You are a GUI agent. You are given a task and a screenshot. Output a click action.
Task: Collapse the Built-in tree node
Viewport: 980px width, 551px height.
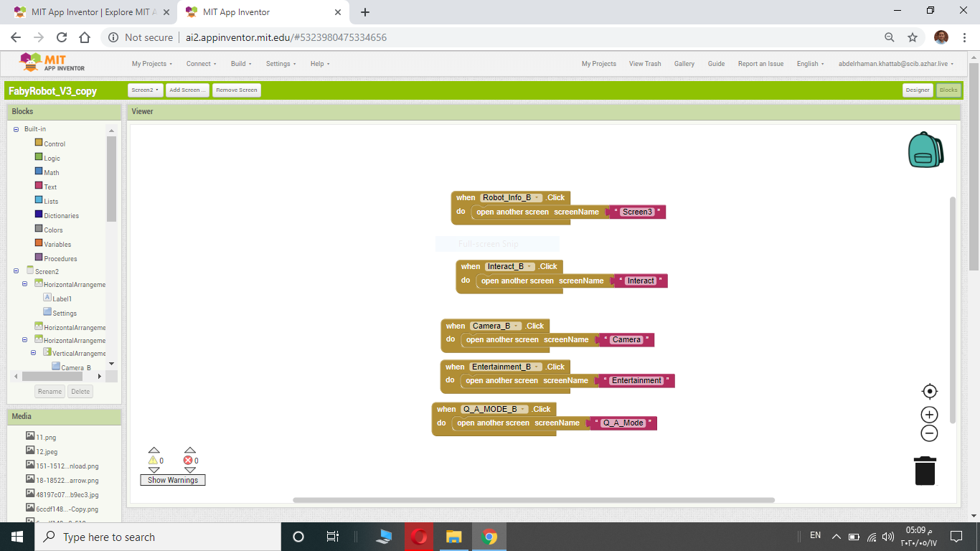click(x=17, y=129)
